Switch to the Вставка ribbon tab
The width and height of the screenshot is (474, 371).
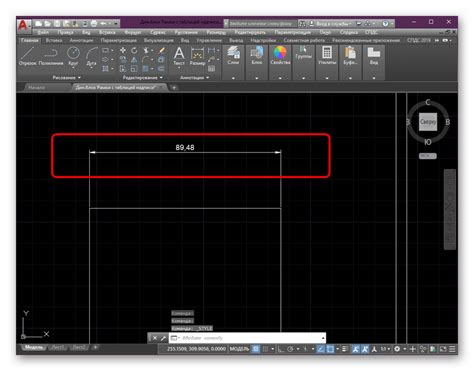click(54, 40)
